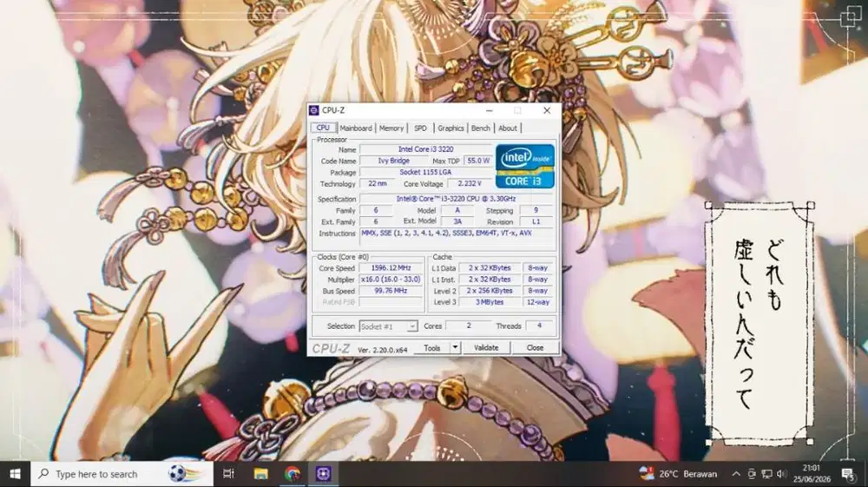Click the Level 3 value 3 MBytes
This screenshot has width=868, height=487.
pos(490,302)
